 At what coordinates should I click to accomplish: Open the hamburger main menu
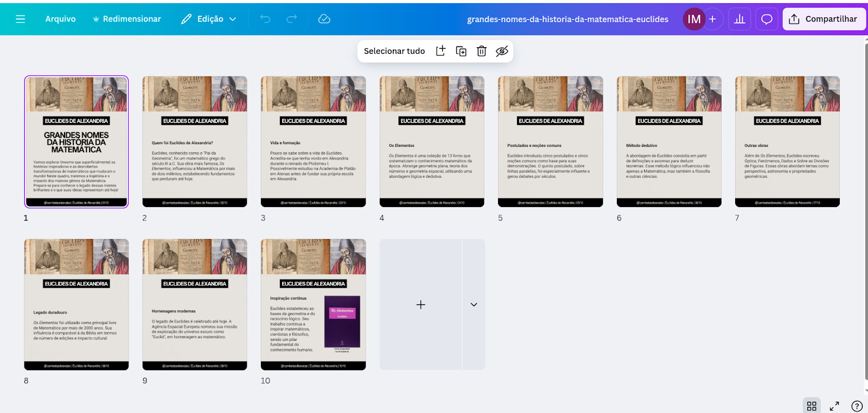tap(21, 19)
